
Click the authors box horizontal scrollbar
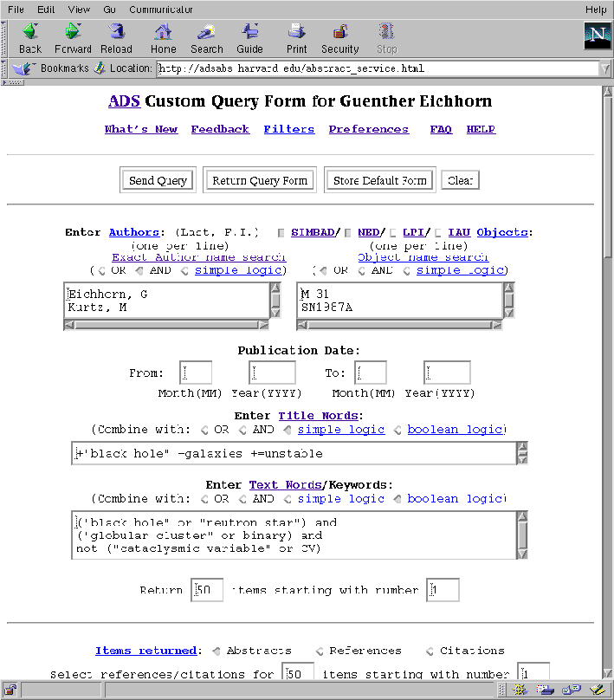point(166,325)
